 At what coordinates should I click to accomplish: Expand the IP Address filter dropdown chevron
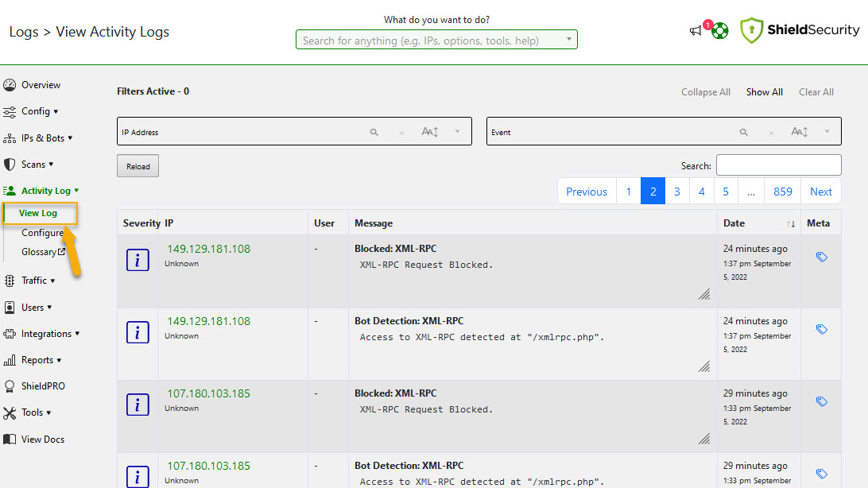point(457,132)
